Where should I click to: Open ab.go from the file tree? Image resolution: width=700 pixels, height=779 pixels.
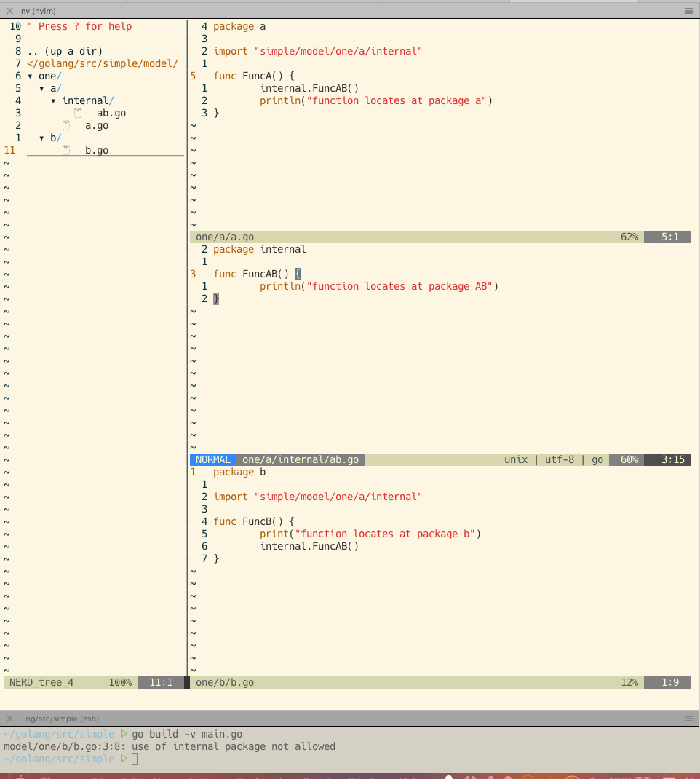(x=111, y=114)
